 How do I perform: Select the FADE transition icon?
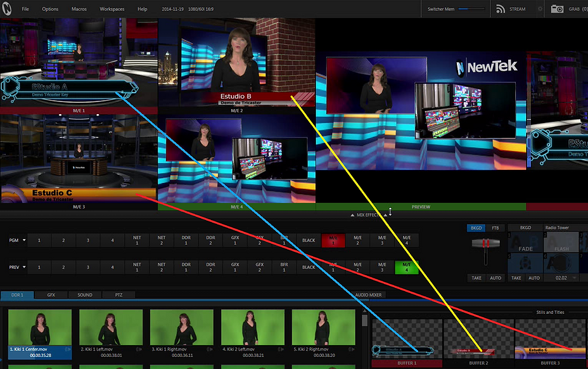point(525,242)
